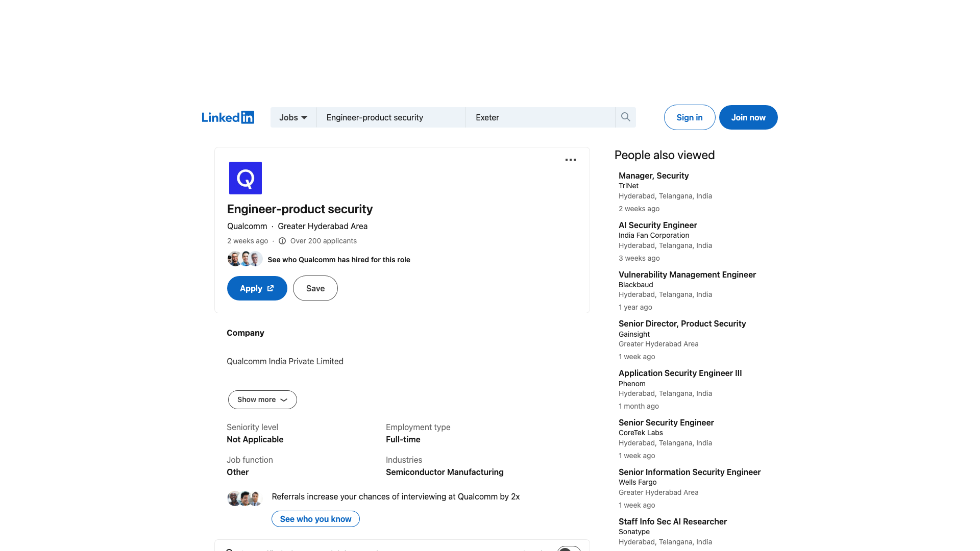Click the Exeter location field
The height and width of the screenshot is (551, 980).
tap(541, 117)
